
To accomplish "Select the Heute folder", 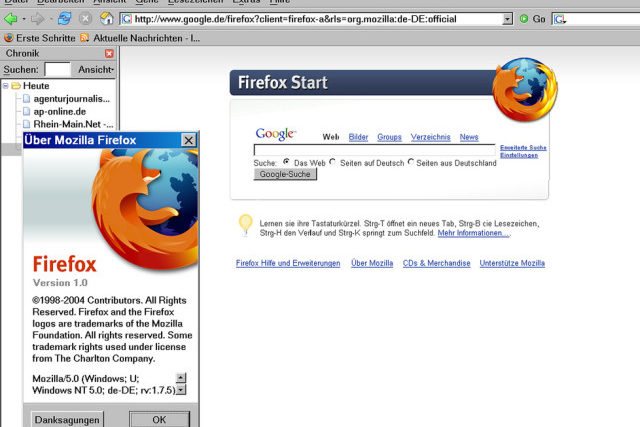I will pos(36,86).
